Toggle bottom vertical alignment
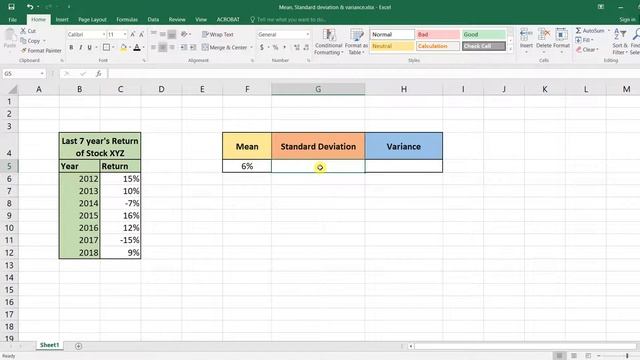The height and width of the screenshot is (360, 640). tap(172, 35)
